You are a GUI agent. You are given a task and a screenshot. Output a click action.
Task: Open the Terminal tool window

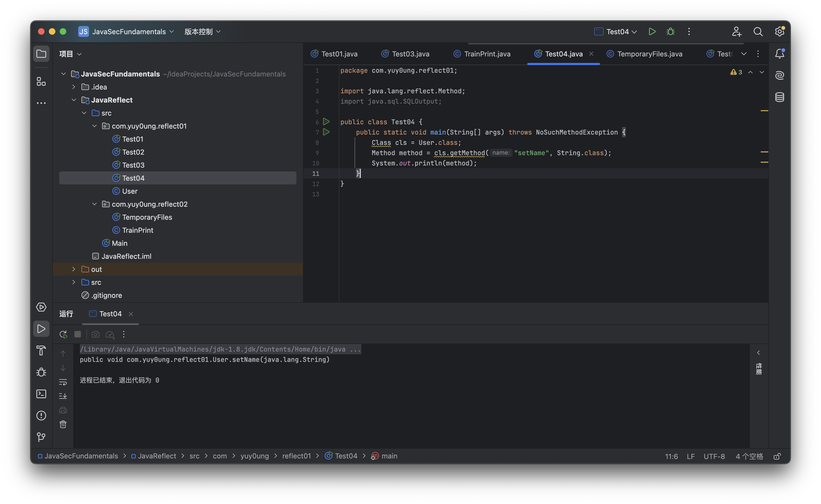coord(41,394)
